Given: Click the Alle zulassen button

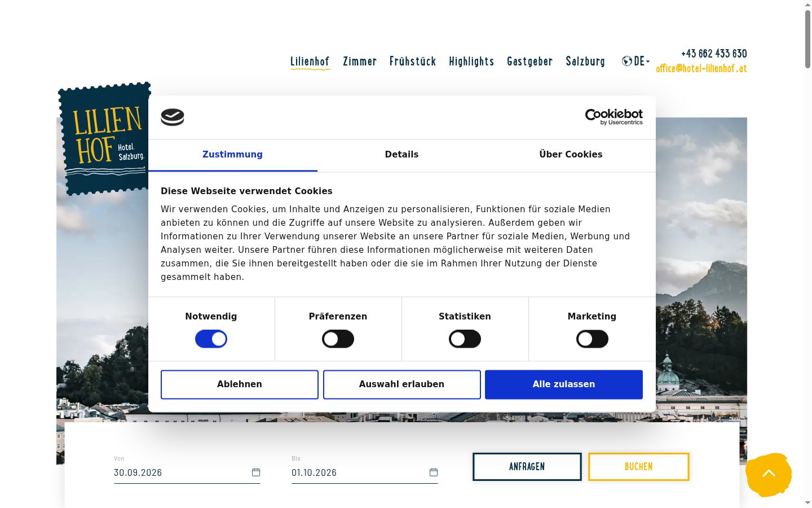Looking at the screenshot, I should [x=564, y=384].
